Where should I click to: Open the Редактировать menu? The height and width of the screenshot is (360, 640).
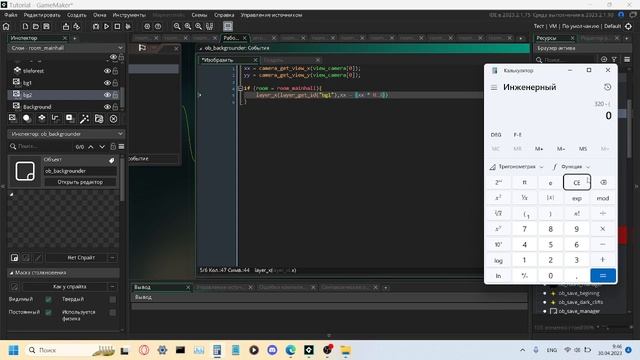point(42,15)
